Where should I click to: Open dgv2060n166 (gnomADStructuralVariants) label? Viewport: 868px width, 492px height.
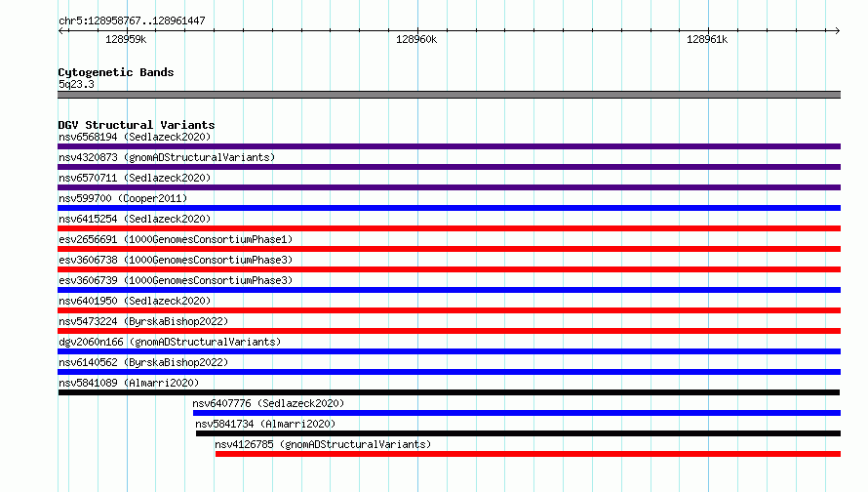coord(170,342)
